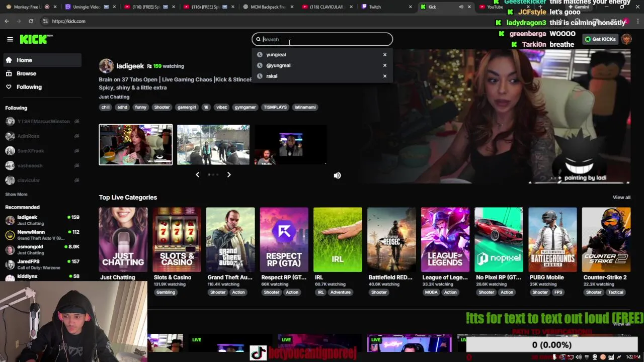This screenshot has height=362, width=644.
Task: Select the third featured stream thumbnail
Action: 291,144
